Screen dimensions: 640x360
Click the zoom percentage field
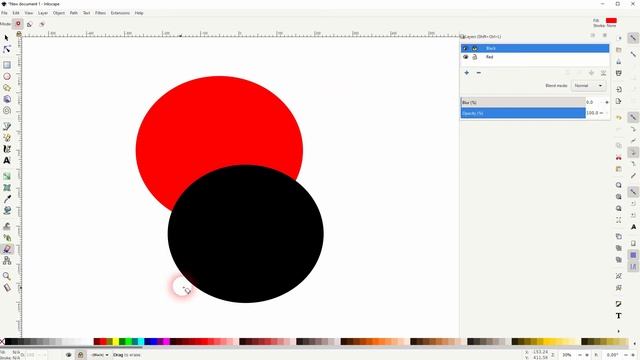(x=567, y=355)
